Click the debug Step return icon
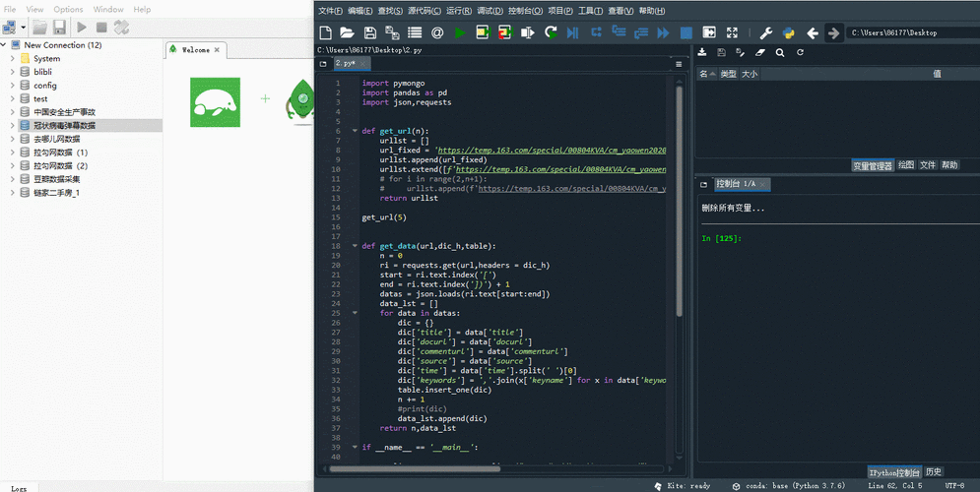Image resolution: width=980 pixels, height=492 pixels. click(641, 32)
